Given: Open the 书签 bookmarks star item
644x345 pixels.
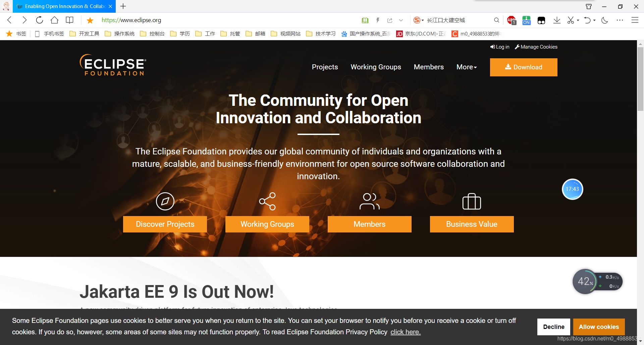Looking at the screenshot, I should 16,34.
